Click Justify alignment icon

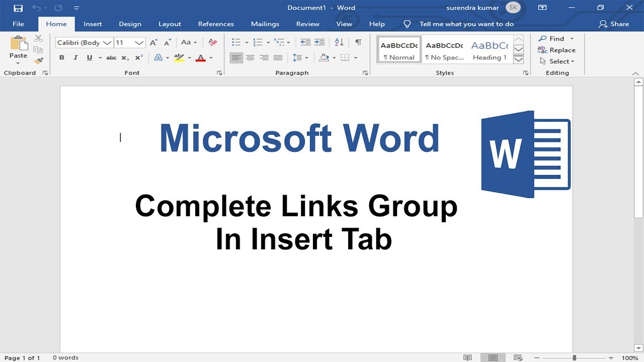(x=278, y=58)
